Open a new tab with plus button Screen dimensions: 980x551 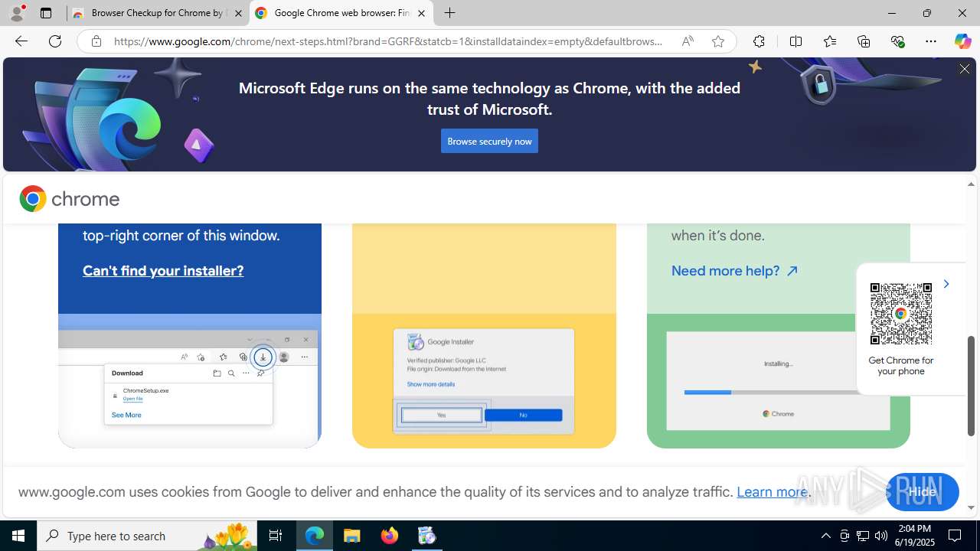[x=450, y=13]
